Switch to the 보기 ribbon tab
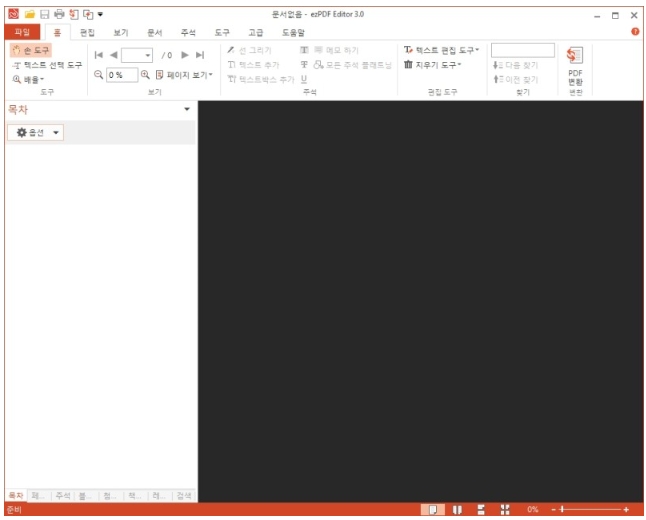This screenshot has height=520, width=646. pos(121,33)
